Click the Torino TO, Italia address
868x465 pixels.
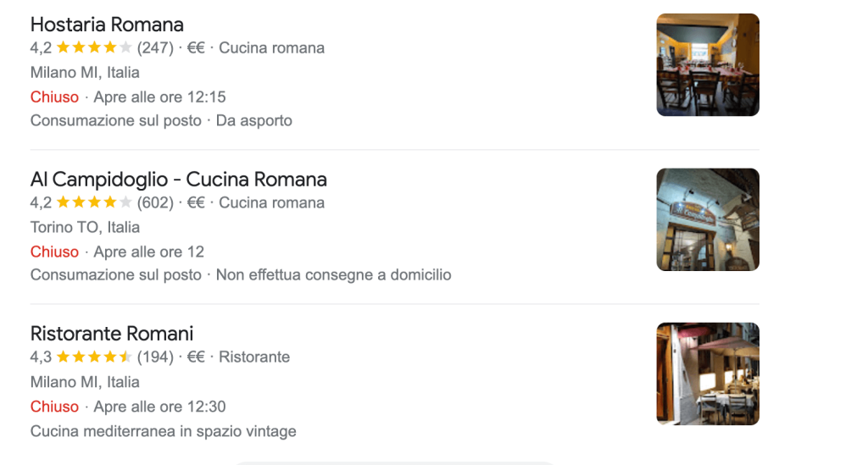click(x=85, y=227)
